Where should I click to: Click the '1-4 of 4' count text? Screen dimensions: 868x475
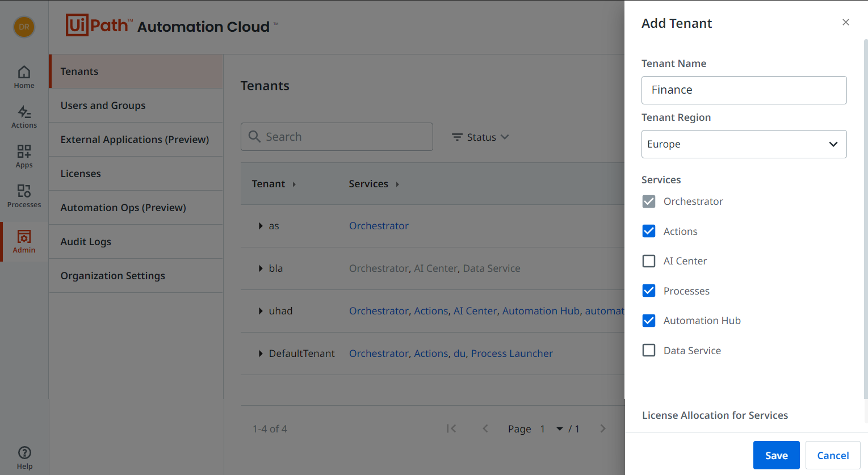click(x=270, y=429)
